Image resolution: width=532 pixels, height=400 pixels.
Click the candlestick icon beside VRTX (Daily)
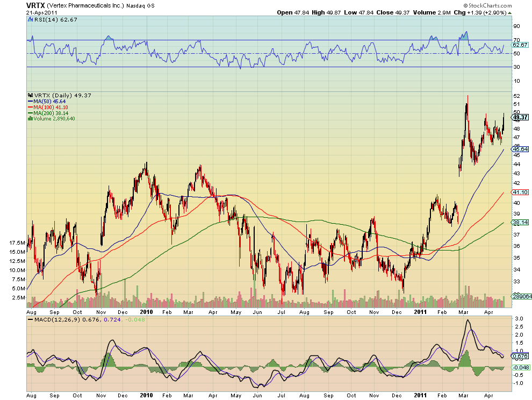point(31,95)
